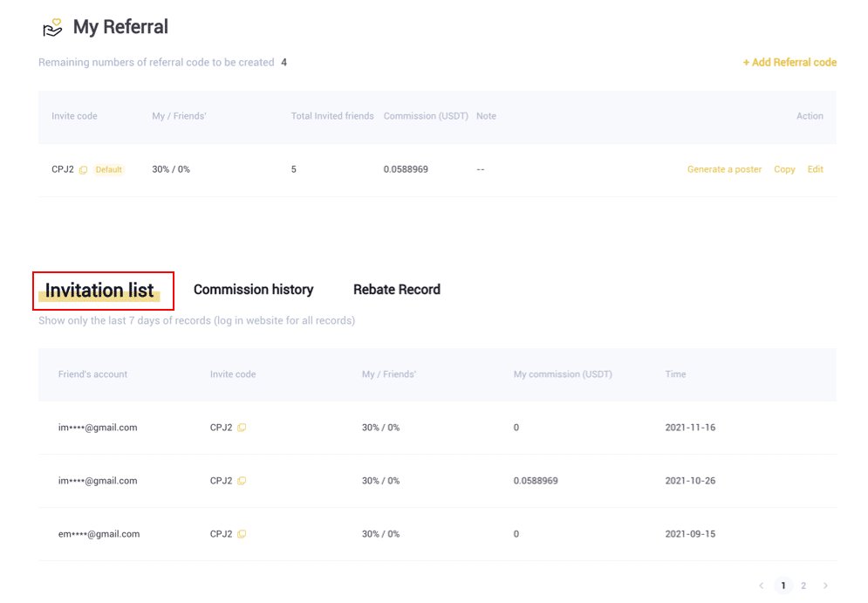Edit the CPJ2 referral code
This screenshot has width=868, height=603.
pyautogui.click(x=815, y=169)
